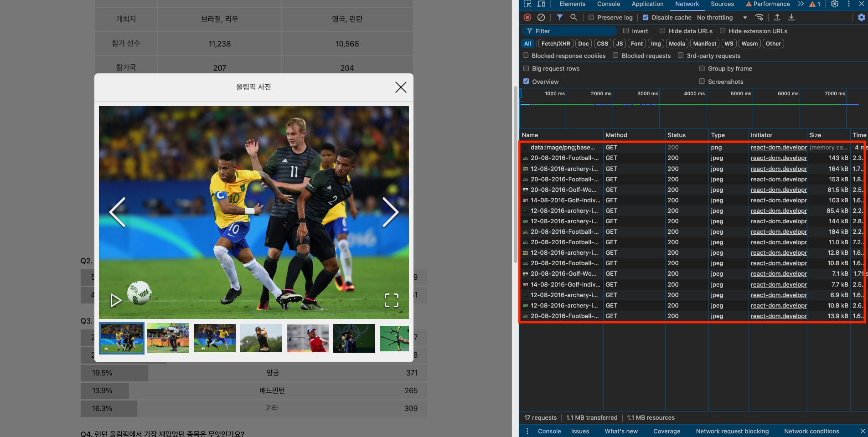The height and width of the screenshot is (437, 868).
Task: Open the No throttling dropdown
Action: click(x=722, y=17)
